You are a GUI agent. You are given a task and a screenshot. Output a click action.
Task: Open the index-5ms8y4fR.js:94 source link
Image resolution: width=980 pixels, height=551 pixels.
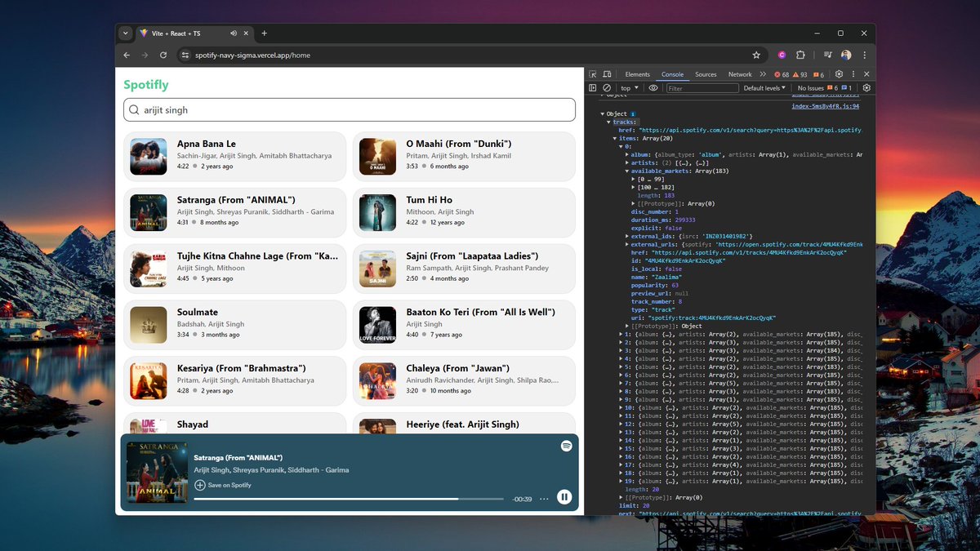pos(826,106)
